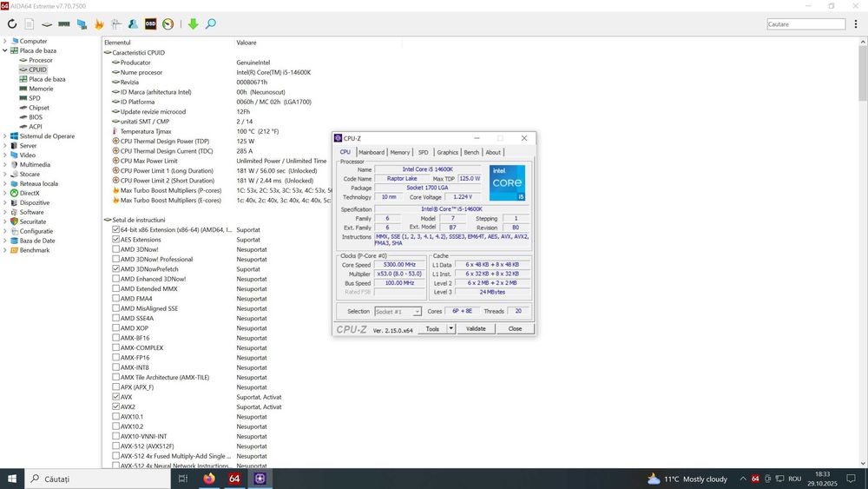This screenshot has height=489, width=868.
Task: Open the monitor diagnostics toolbar icon
Action: tap(82, 23)
